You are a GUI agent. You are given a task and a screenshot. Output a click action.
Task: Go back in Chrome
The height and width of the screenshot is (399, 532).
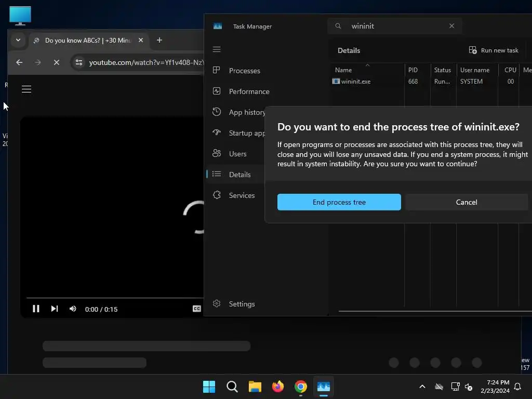click(x=19, y=62)
